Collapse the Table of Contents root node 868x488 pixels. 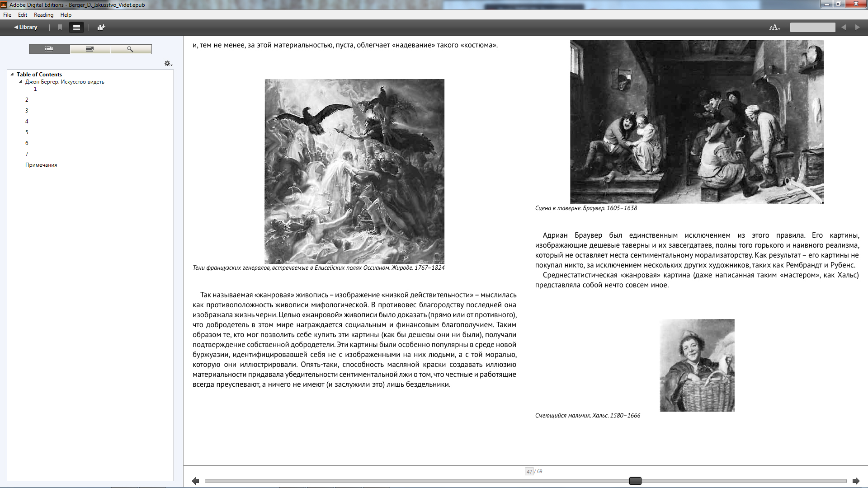pos(12,74)
